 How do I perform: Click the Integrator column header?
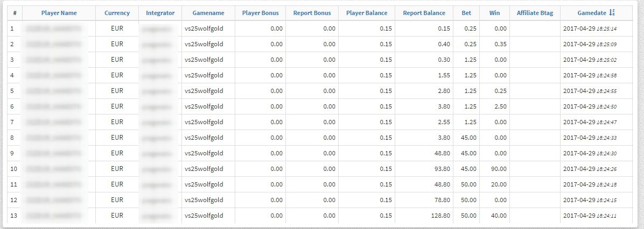tap(160, 13)
